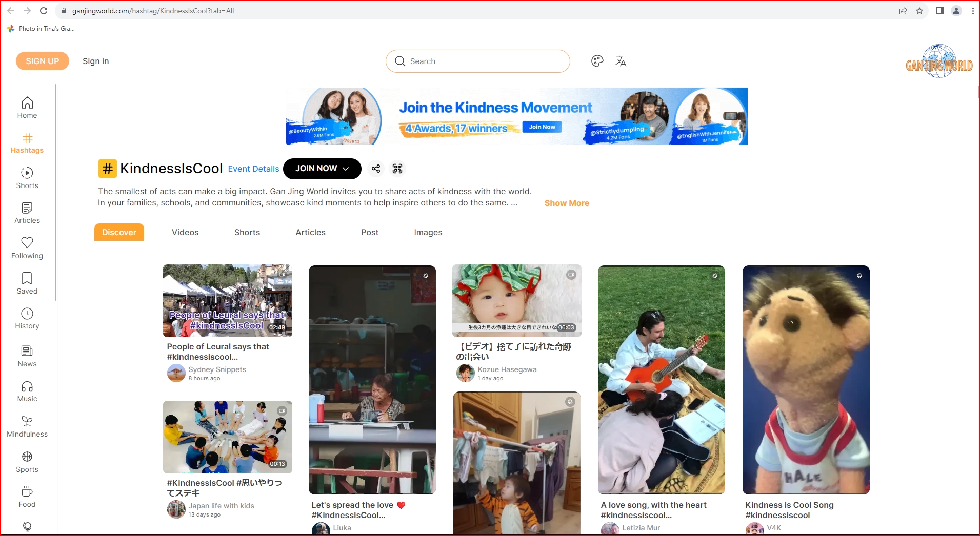The width and height of the screenshot is (980, 536).
Task: Reload the page in browser
Action: [x=44, y=11]
